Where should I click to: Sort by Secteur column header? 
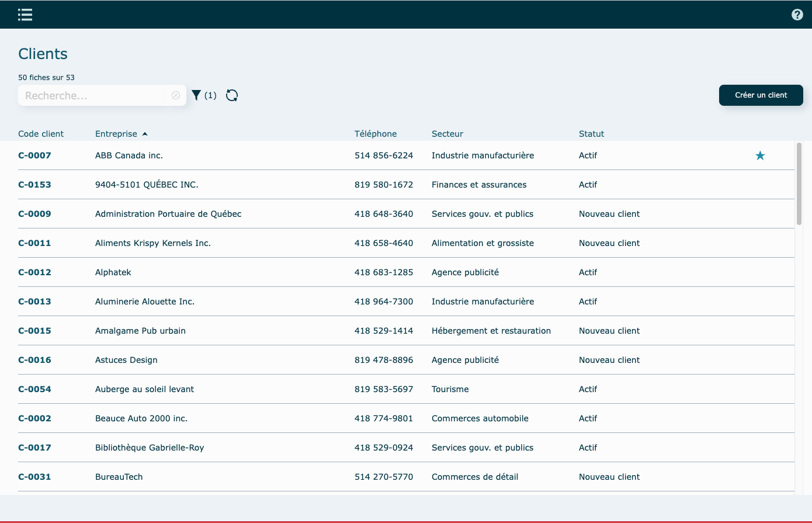click(447, 134)
